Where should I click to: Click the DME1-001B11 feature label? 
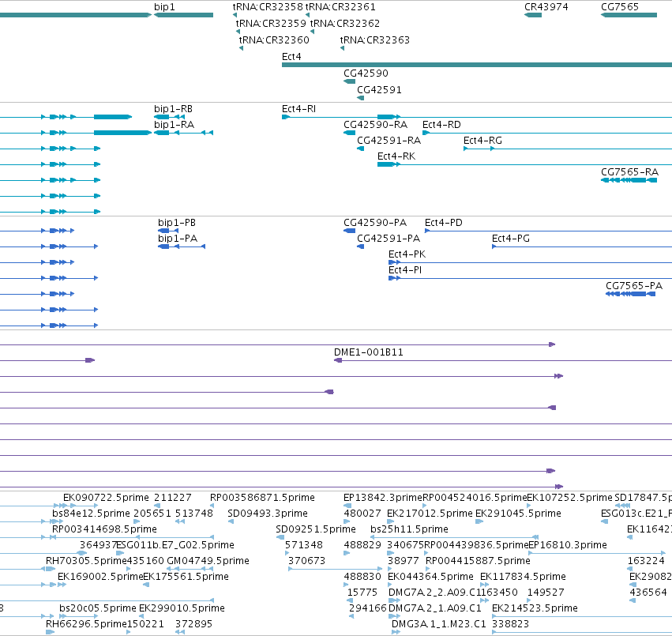[x=369, y=352]
